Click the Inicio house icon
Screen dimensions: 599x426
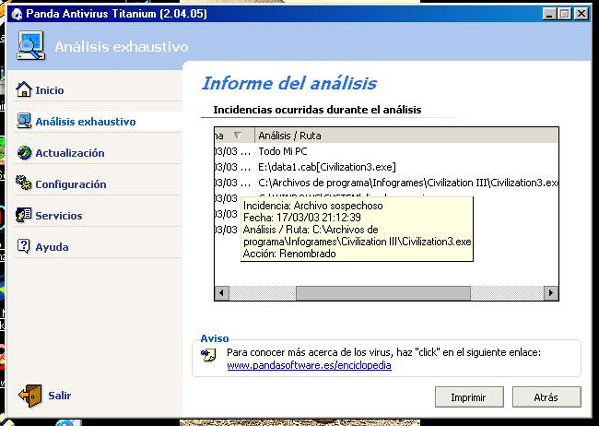click(24, 89)
